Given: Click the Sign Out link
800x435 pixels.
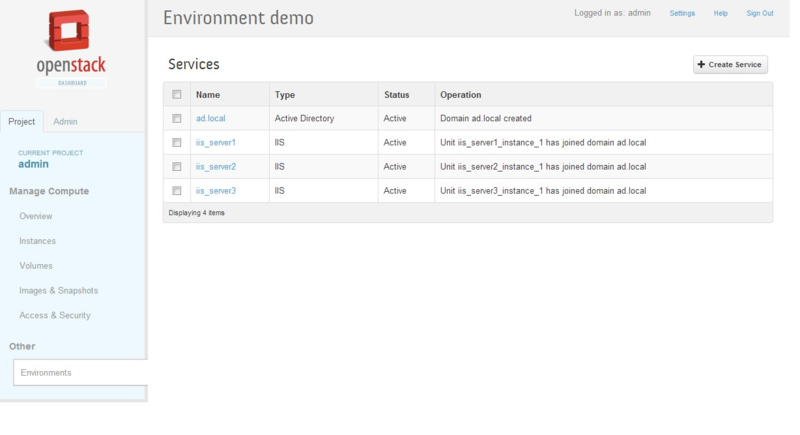Looking at the screenshot, I should tap(759, 13).
